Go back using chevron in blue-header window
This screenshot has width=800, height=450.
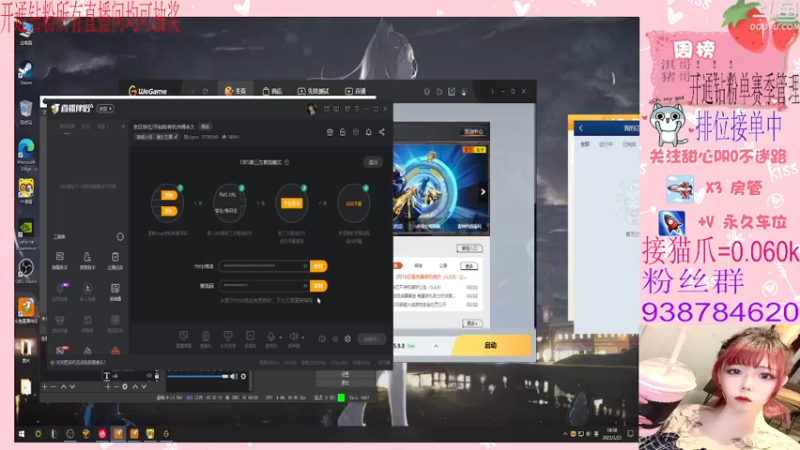coord(581,128)
